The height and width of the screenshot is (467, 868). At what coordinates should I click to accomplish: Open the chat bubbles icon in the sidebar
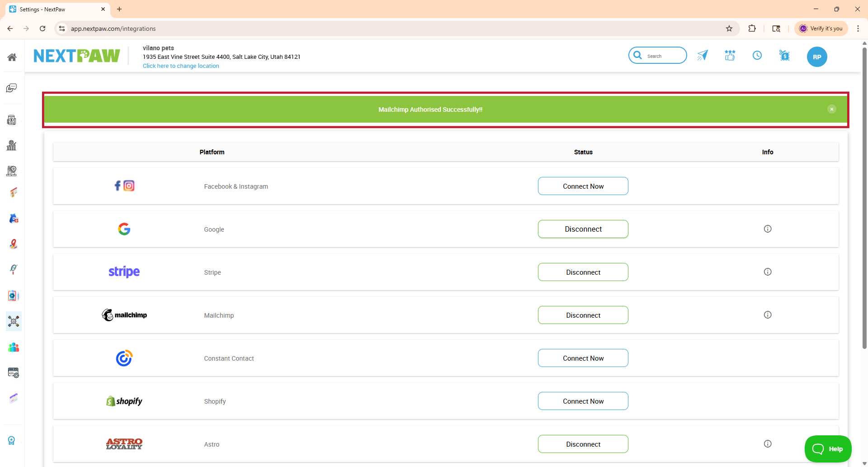pyautogui.click(x=12, y=88)
